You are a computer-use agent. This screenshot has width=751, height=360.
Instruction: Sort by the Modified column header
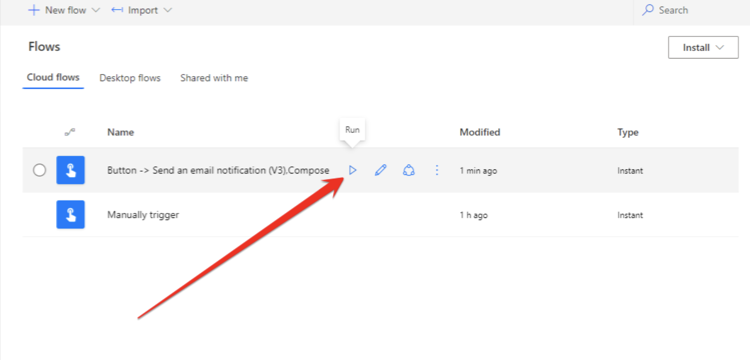pos(480,133)
